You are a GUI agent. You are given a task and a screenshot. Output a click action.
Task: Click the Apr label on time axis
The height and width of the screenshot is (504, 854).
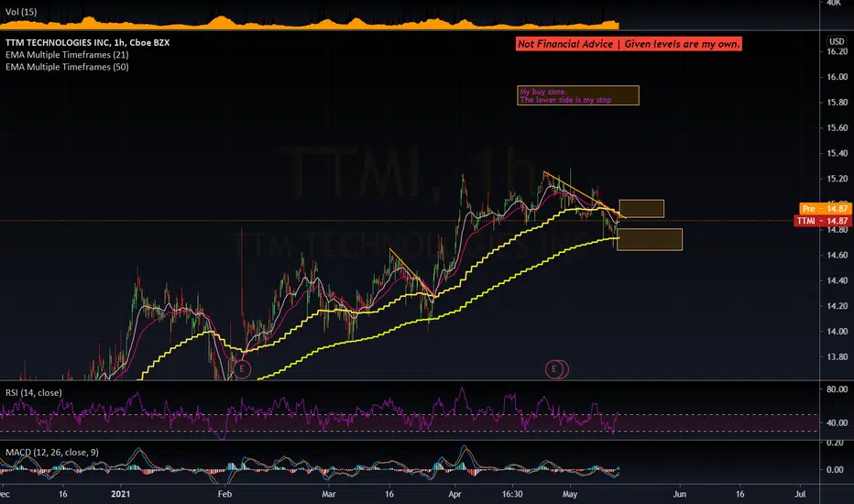tap(454, 494)
